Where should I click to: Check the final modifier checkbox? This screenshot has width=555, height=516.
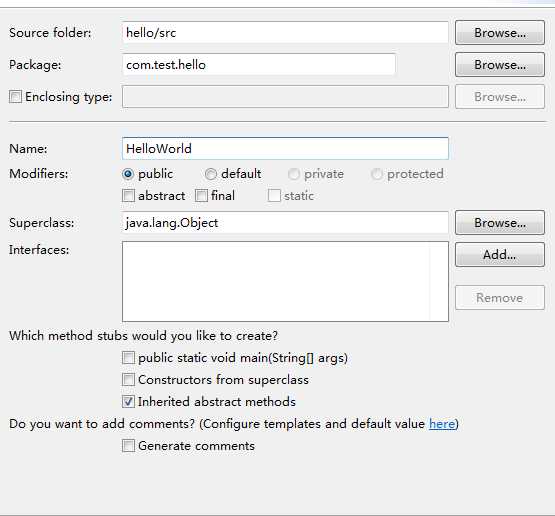tap(201, 195)
